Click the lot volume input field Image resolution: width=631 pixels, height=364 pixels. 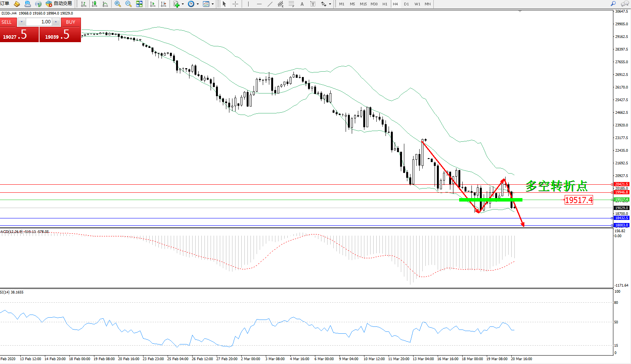pyautogui.click(x=39, y=22)
